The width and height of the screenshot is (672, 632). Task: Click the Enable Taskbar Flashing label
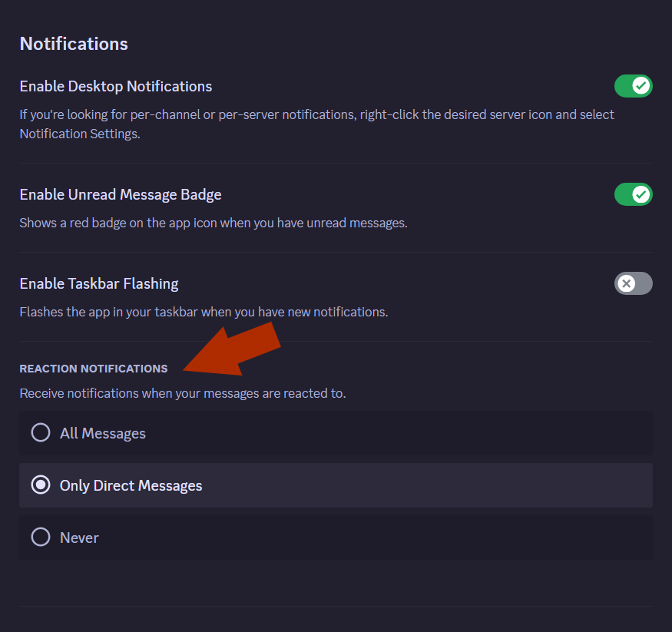pyautogui.click(x=98, y=283)
